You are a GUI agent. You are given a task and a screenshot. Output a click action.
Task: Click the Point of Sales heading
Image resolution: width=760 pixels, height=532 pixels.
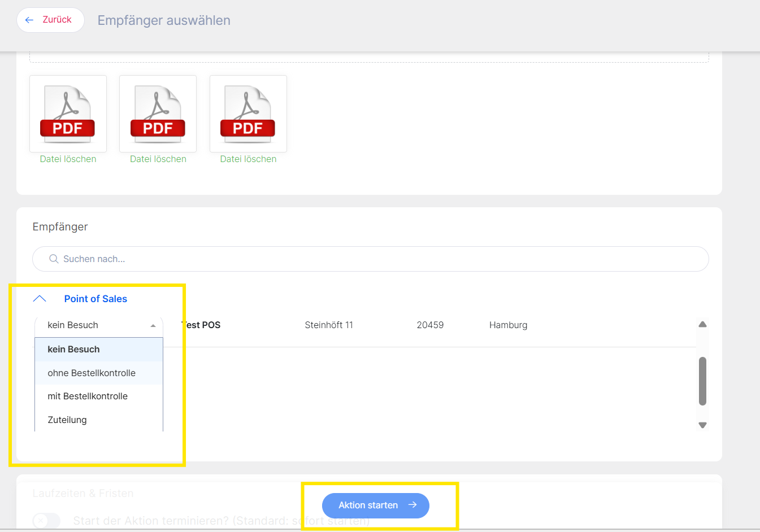pos(95,299)
